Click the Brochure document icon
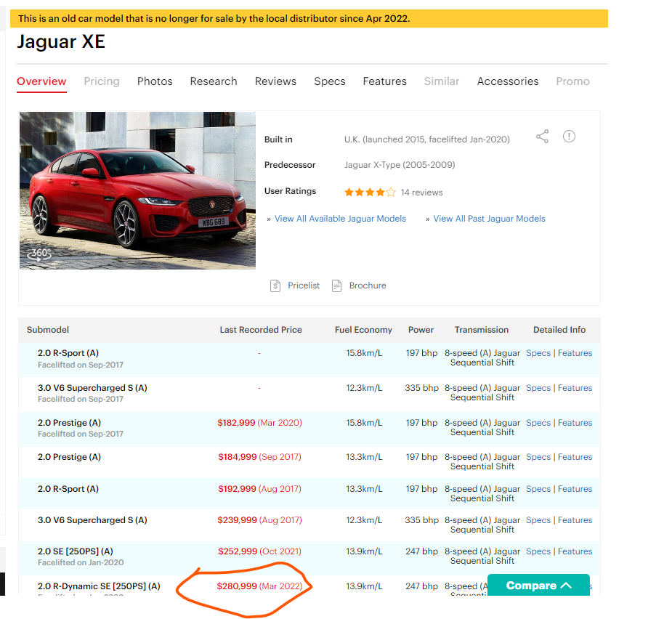Image resolution: width=672 pixels, height=619 pixels. (x=336, y=286)
